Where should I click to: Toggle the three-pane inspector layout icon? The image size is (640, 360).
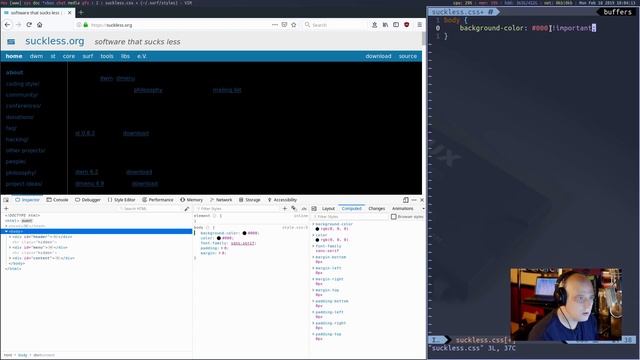(314, 209)
